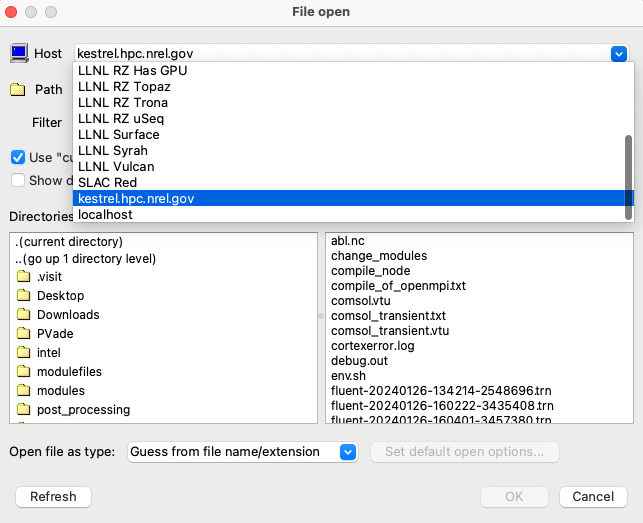Click the PVade folder icon

23,334
